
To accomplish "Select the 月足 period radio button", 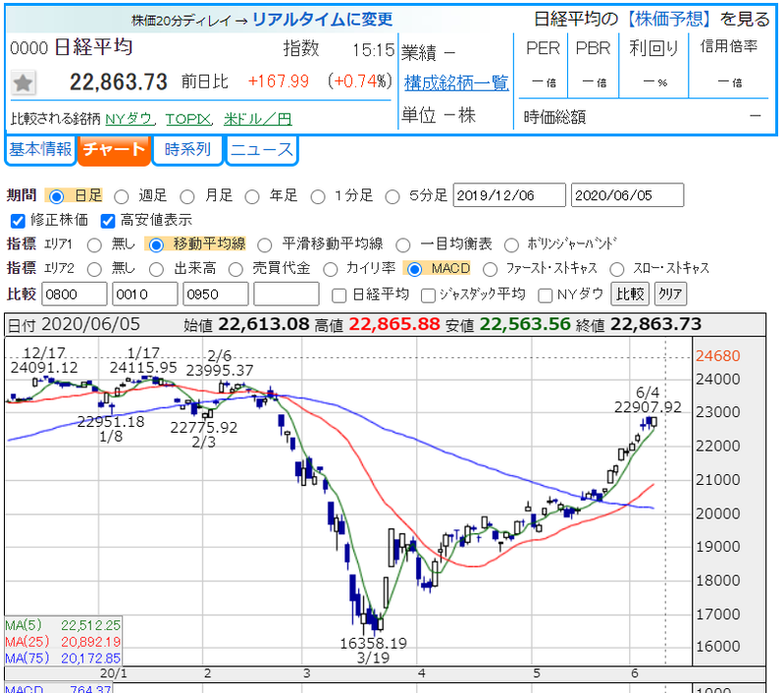I will tap(187, 196).
